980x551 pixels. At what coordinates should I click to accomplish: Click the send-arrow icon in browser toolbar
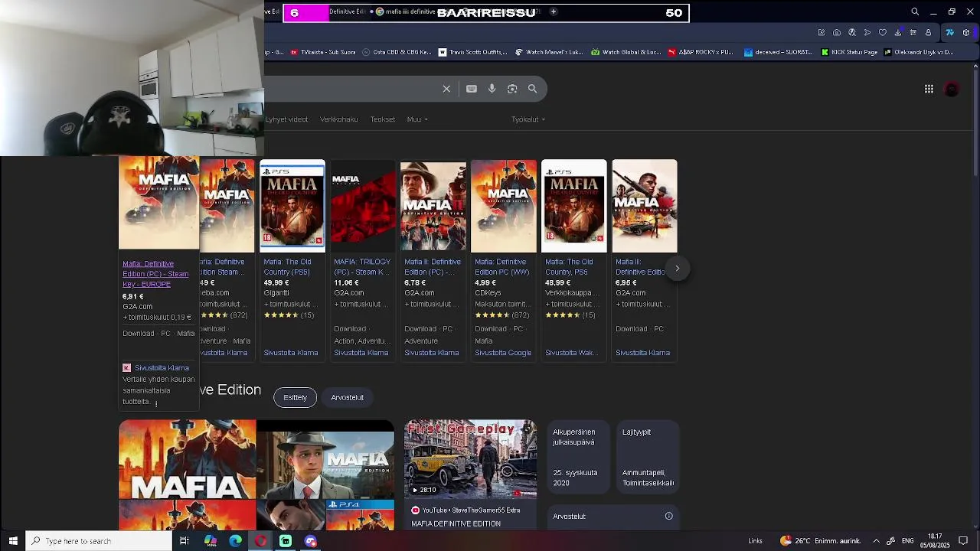coord(867,32)
